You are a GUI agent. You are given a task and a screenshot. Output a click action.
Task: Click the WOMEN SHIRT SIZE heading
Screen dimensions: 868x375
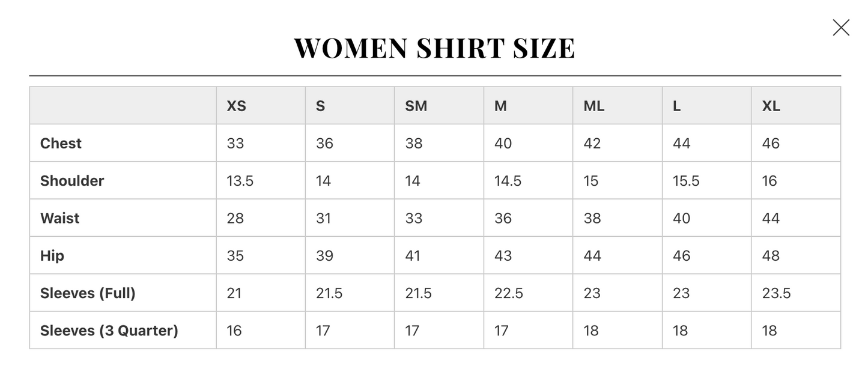click(434, 48)
